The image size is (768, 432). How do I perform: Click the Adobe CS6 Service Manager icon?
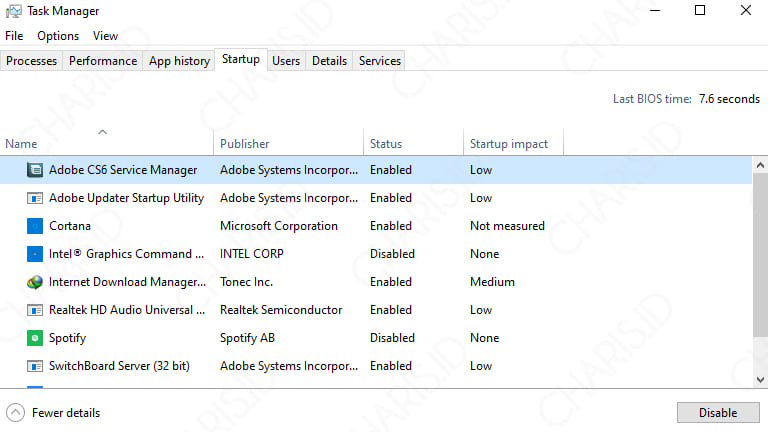coord(35,170)
